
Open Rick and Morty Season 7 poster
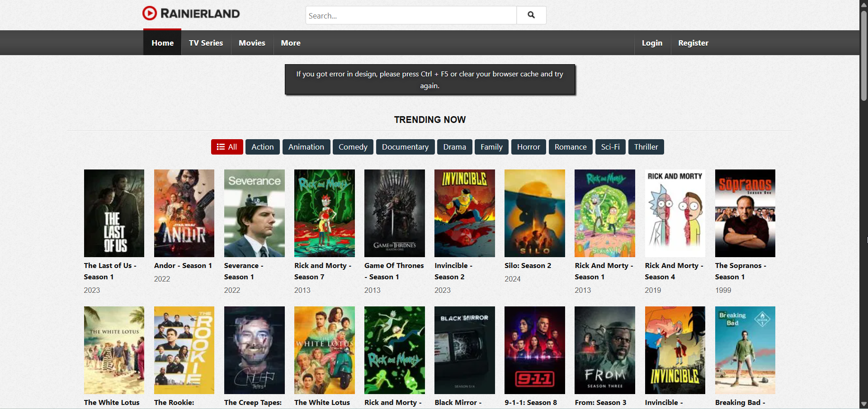click(325, 213)
